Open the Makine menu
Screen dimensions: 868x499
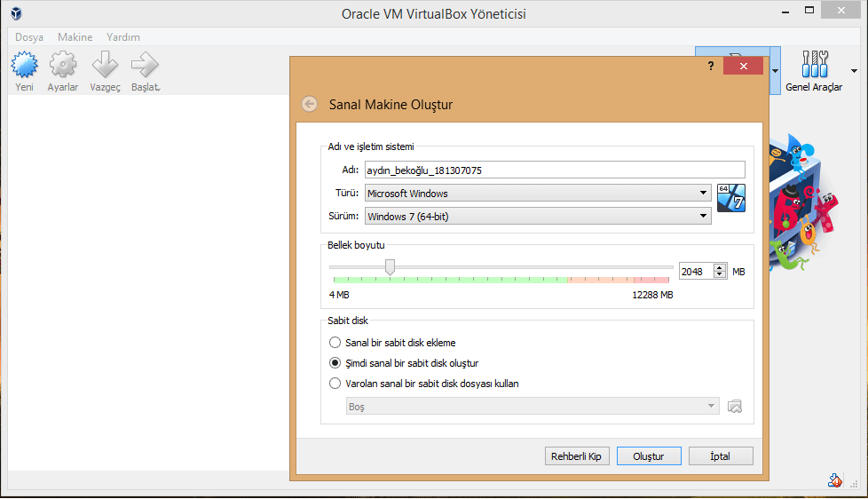pyautogui.click(x=75, y=37)
